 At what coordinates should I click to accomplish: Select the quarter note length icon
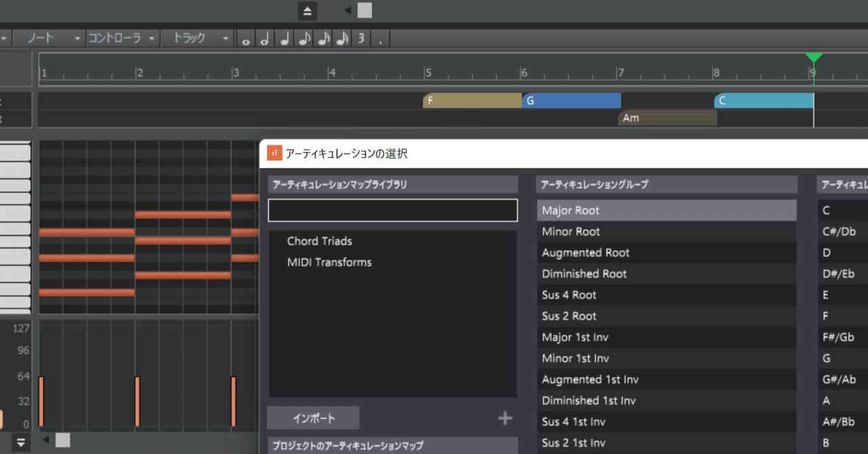(x=283, y=39)
